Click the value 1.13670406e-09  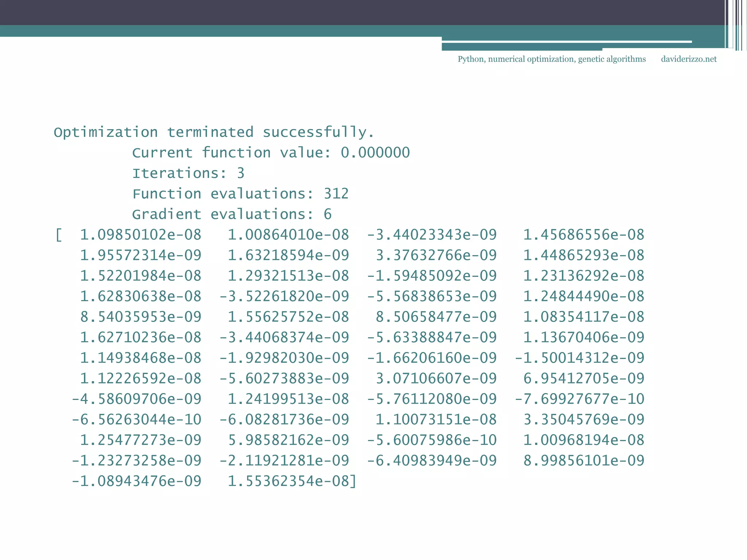pos(584,337)
